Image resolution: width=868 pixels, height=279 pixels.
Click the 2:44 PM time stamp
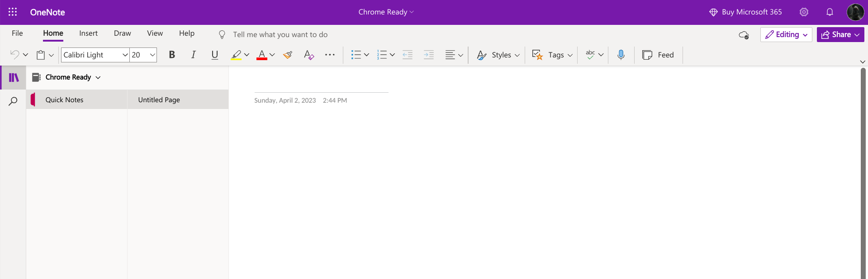pos(335,100)
